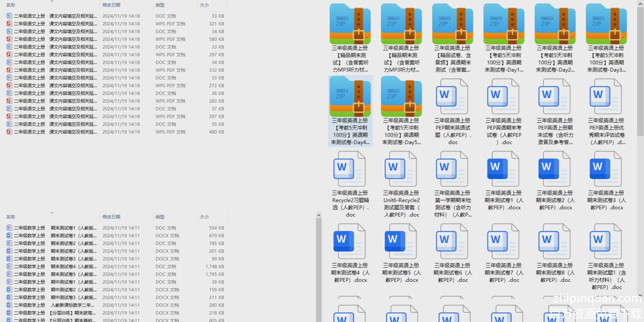Click sort arrow above lower list 名称 column
The image size is (644, 322).
coord(52,213)
